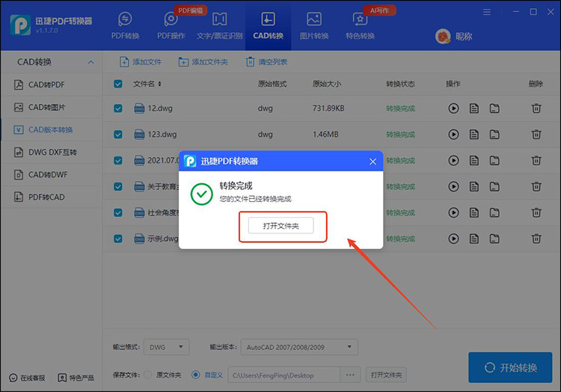Image resolution: width=561 pixels, height=392 pixels.
Task: Uncheck the 示例.dwg row checkbox
Action: coord(118,239)
